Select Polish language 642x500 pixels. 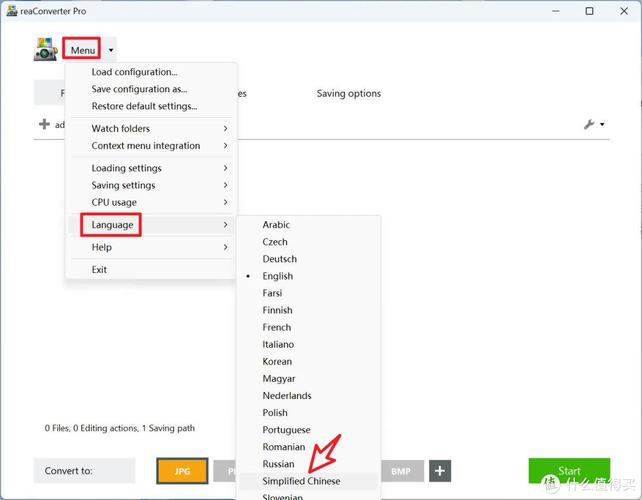coord(308,413)
